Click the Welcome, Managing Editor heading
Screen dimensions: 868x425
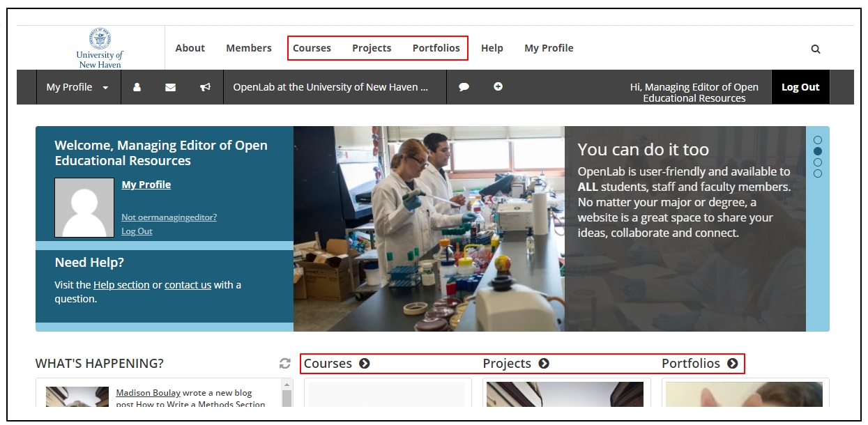161,153
